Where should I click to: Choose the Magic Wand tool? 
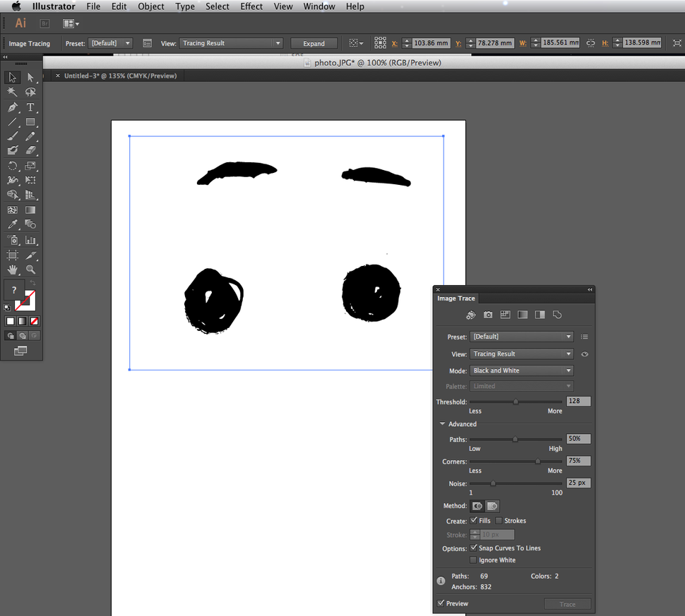12,92
